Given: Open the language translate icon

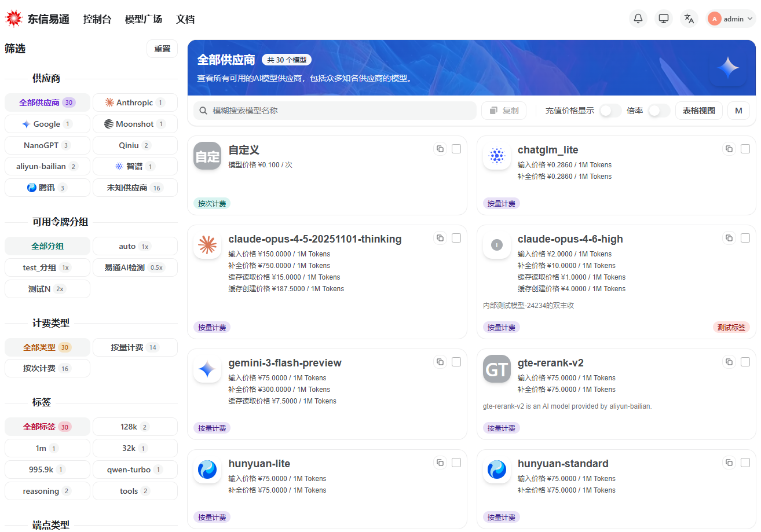Looking at the screenshot, I should tap(689, 19).
